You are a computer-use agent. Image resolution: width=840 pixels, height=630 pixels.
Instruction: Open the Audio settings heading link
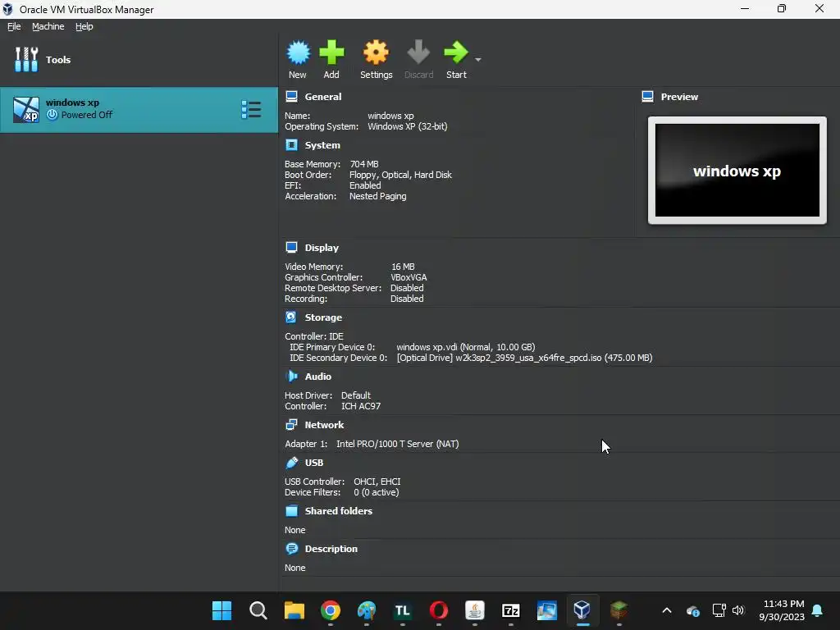coord(318,376)
